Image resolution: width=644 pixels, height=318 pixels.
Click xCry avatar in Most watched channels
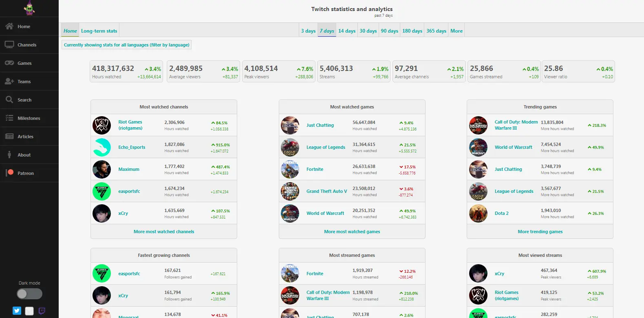tap(101, 213)
